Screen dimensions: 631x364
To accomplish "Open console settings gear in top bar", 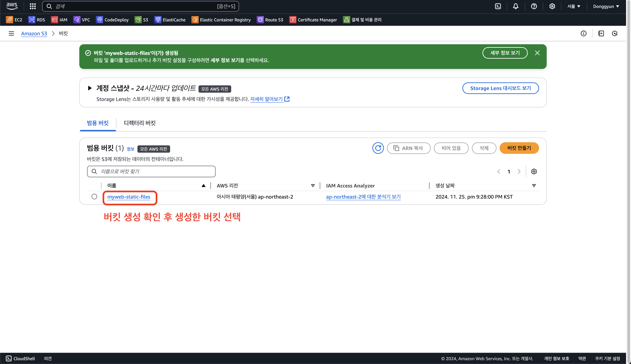I will pyautogui.click(x=552, y=6).
